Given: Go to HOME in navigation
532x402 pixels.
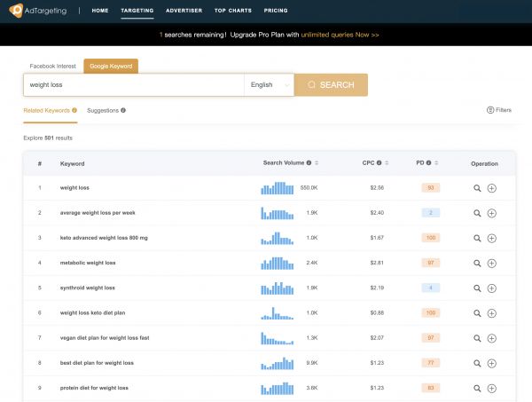Looking at the screenshot, I should tap(100, 11).
